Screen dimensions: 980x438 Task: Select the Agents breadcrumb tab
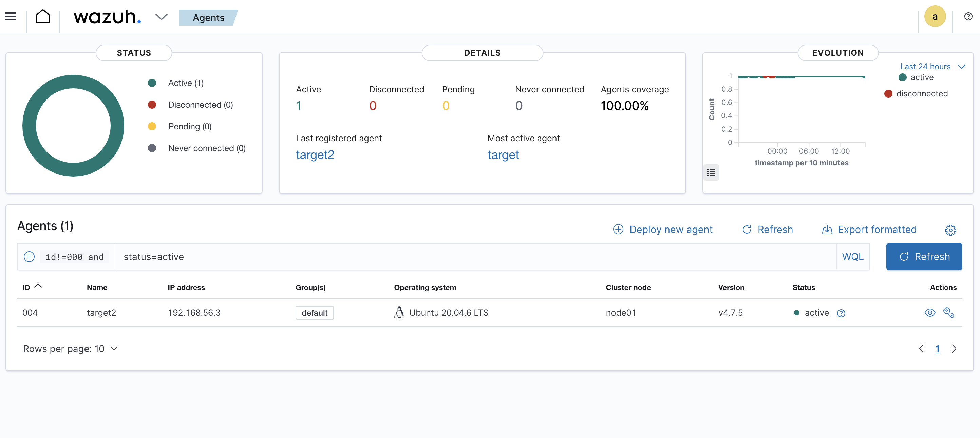pos(208,18)
